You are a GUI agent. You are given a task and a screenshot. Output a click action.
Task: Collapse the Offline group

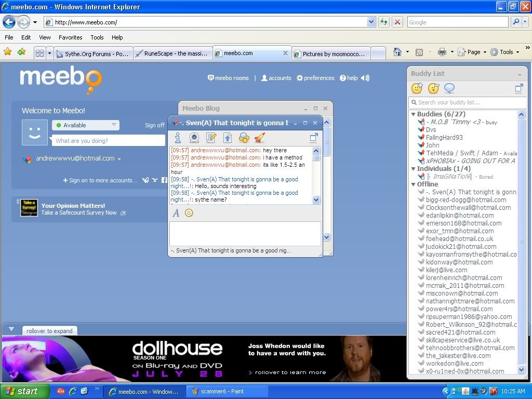[x=413, y=184]
